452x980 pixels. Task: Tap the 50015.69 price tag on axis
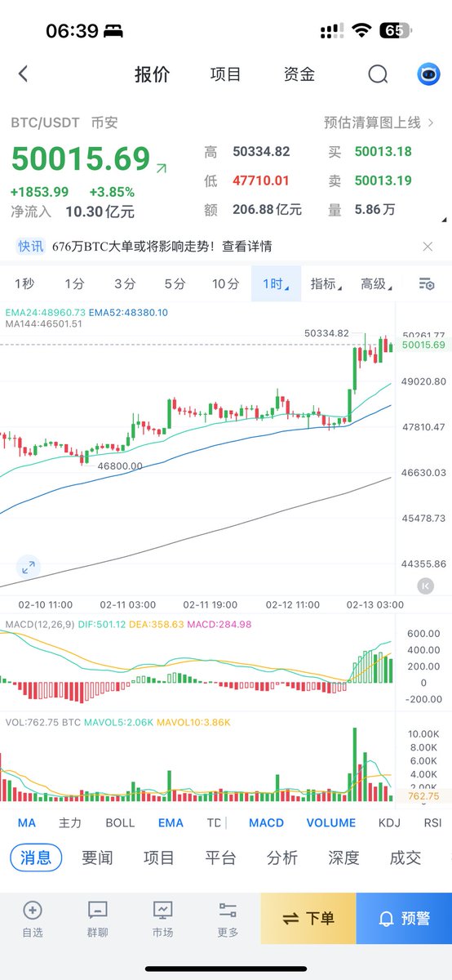423,345
